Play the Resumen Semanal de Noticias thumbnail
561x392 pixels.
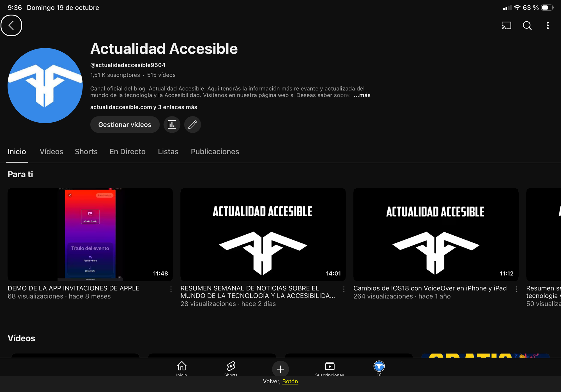pyautogui.click(x=263, y=234)
